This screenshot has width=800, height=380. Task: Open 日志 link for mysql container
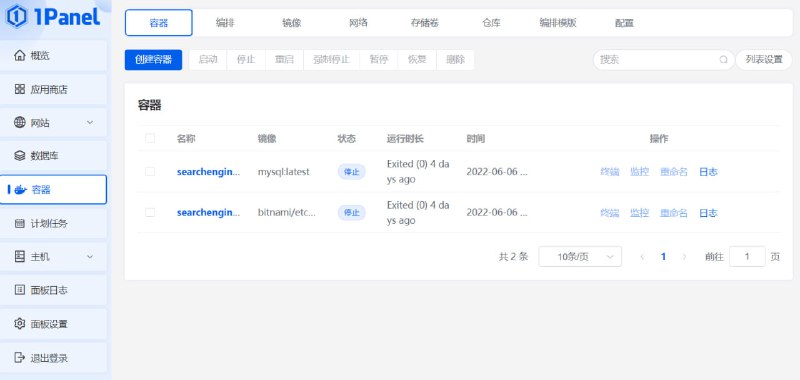[708, 172]
